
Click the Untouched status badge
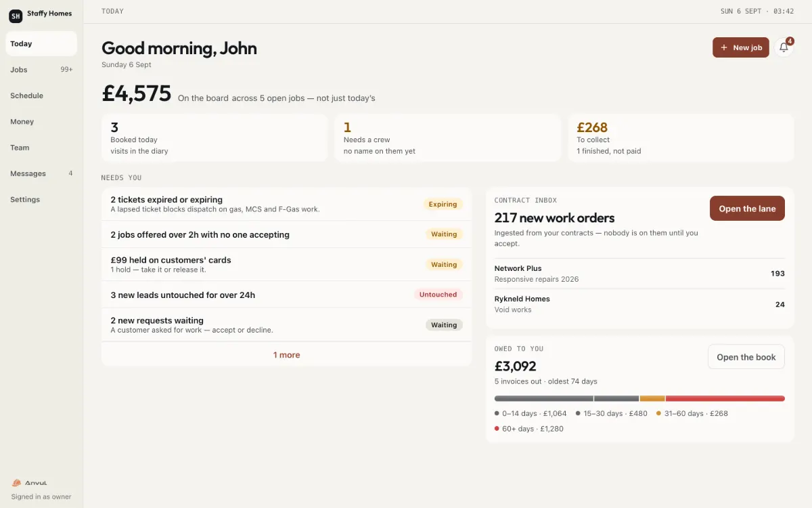438,295
